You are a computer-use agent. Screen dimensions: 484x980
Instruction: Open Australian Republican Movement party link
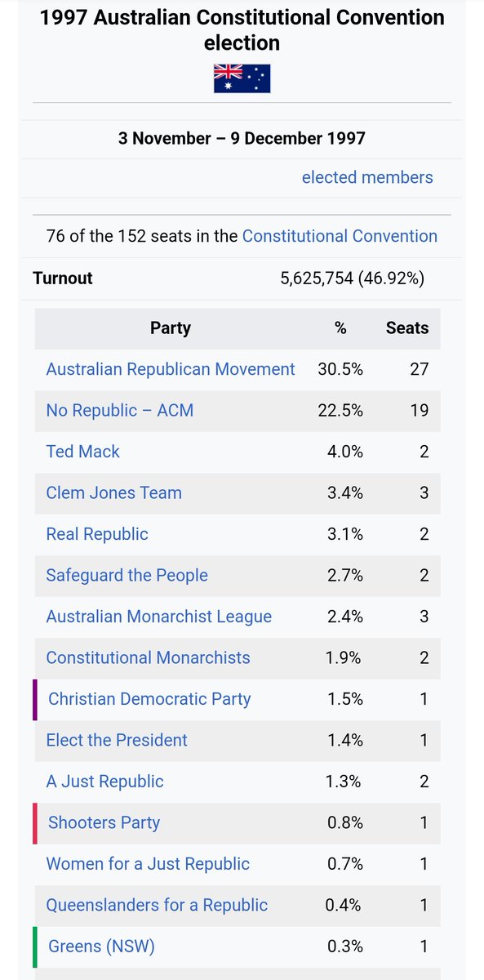pos(171,369)
